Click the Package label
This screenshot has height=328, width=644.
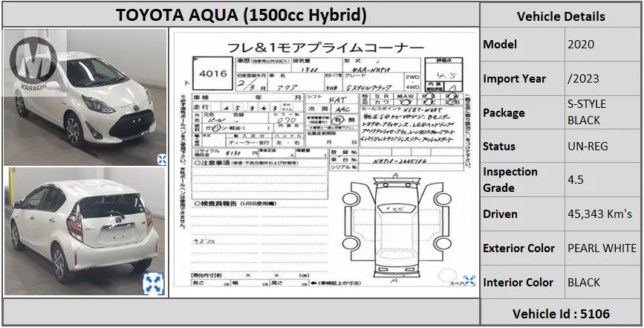coord(504,112)
